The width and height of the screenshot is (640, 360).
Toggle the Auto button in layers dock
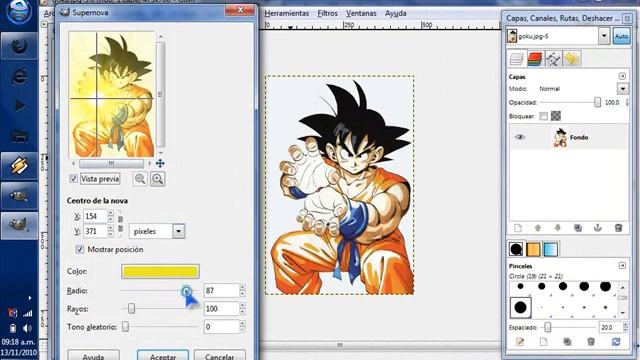pyautogui.click(x=621, y=36)
